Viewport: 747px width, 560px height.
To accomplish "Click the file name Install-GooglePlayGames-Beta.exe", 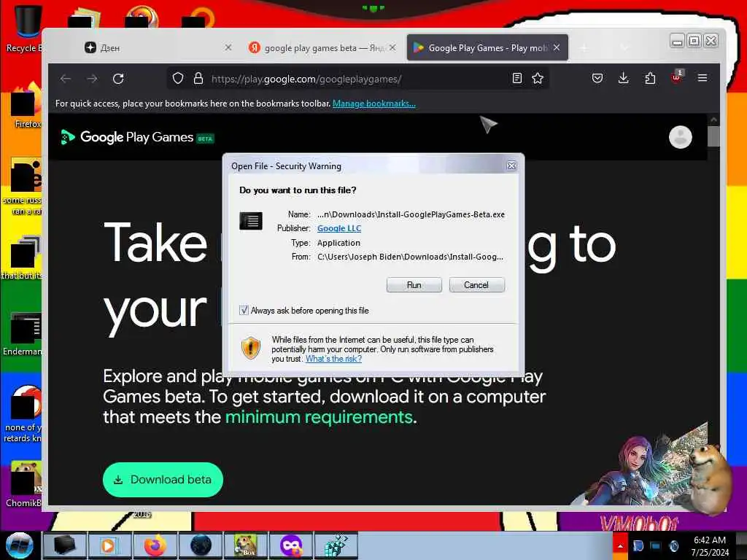I will pyautogui.click(x=411, y=214).
